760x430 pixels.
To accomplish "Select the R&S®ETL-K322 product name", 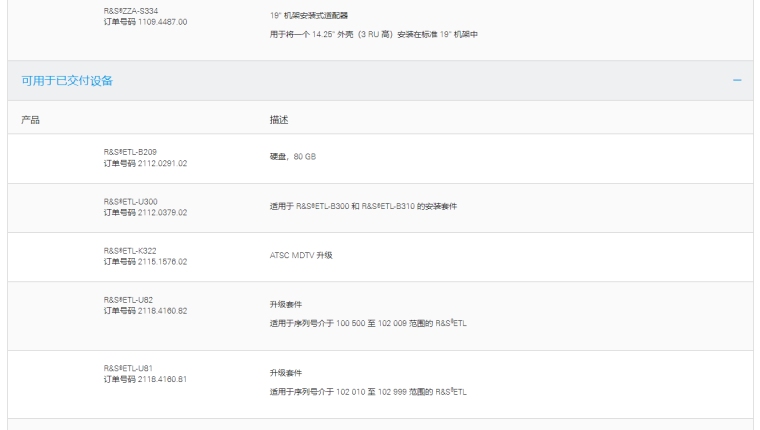I will [130, 250].
